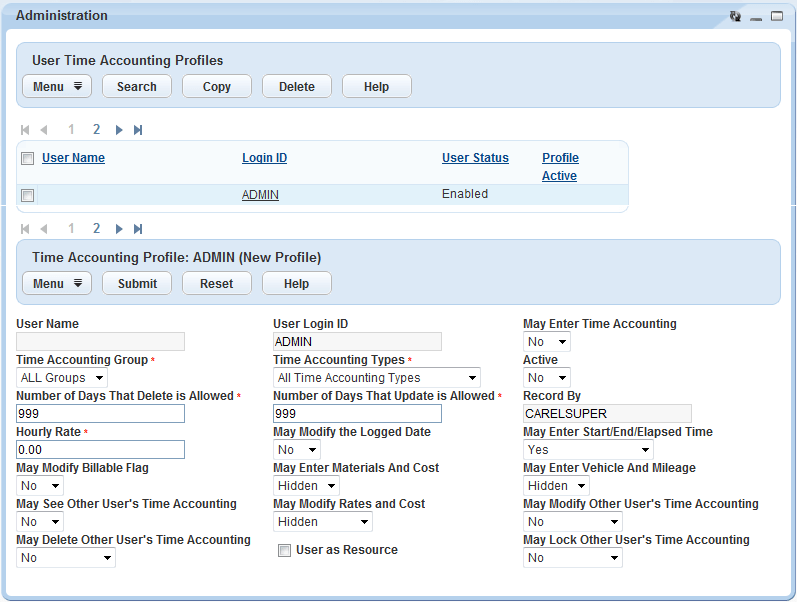Open the ADMIN login ID link

click(x=260, y=195)
